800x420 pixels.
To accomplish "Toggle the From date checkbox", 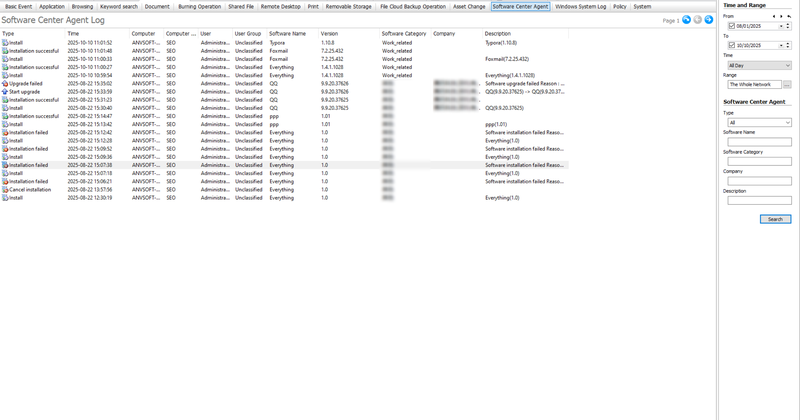I will click(x=732, y=26).
